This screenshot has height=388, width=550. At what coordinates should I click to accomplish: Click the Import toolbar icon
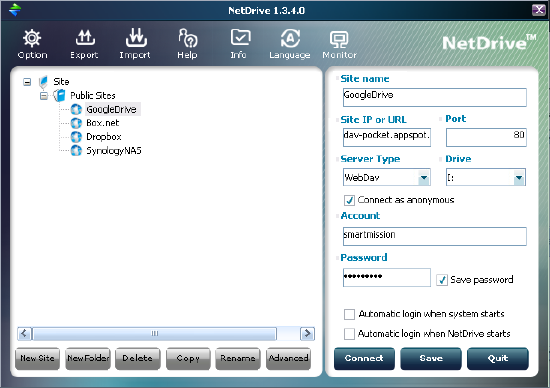tap(136, 38)
